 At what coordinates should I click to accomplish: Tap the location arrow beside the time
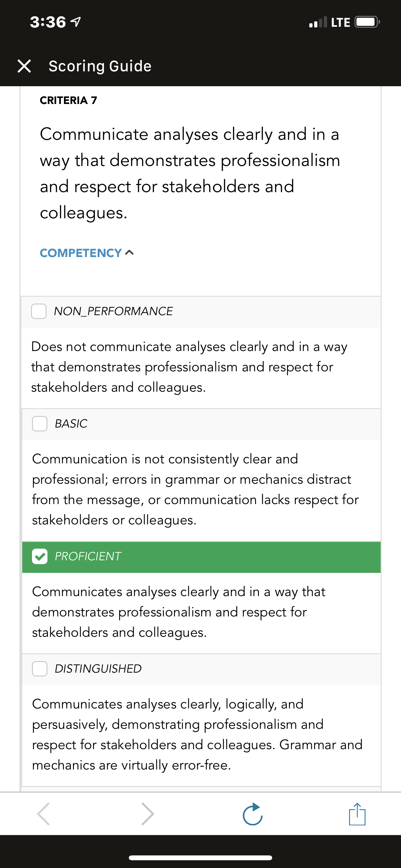(x=76, y=22)
